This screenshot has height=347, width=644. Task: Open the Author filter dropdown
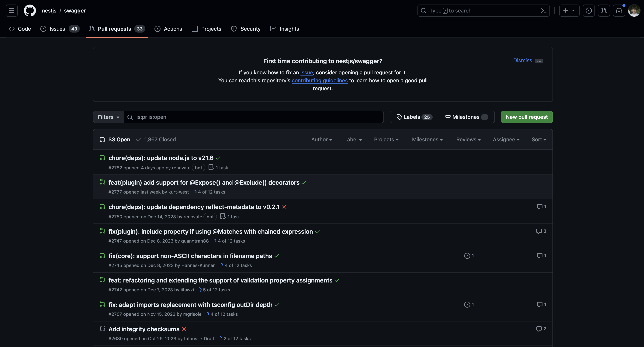click(x=321, y=140)
